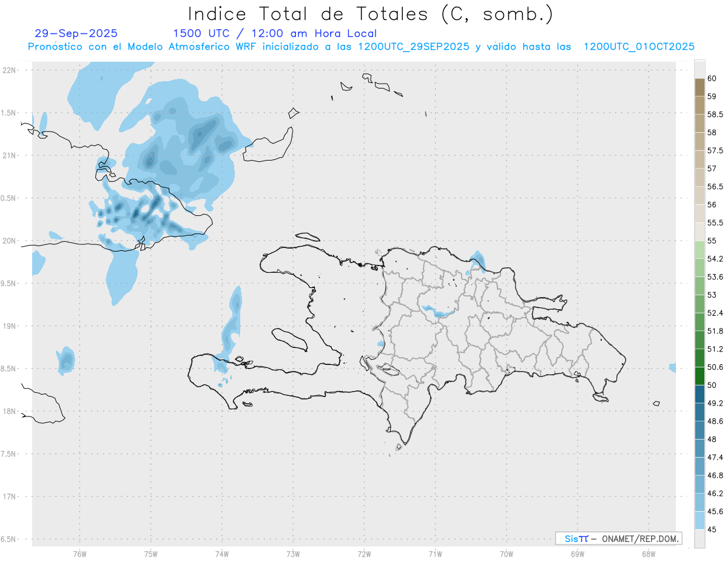Click the 1200UTC_29SEP2025 initialization text

414,47
